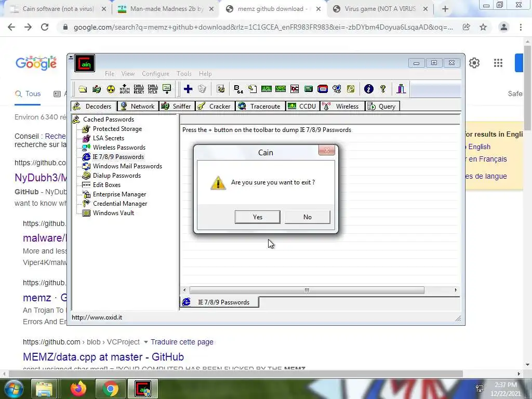
Task: Select Edit Boxes in tree
Action: pos(107,185)
